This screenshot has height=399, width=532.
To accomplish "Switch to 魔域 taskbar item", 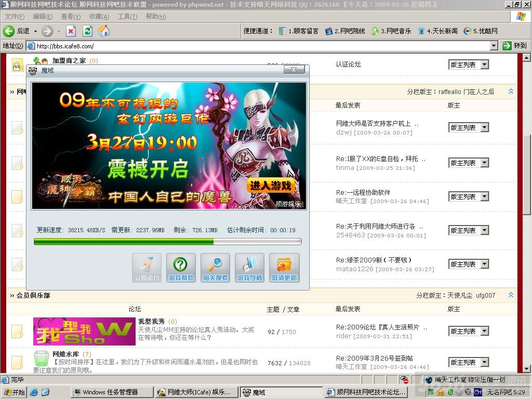I will click(x=281, y=392).
